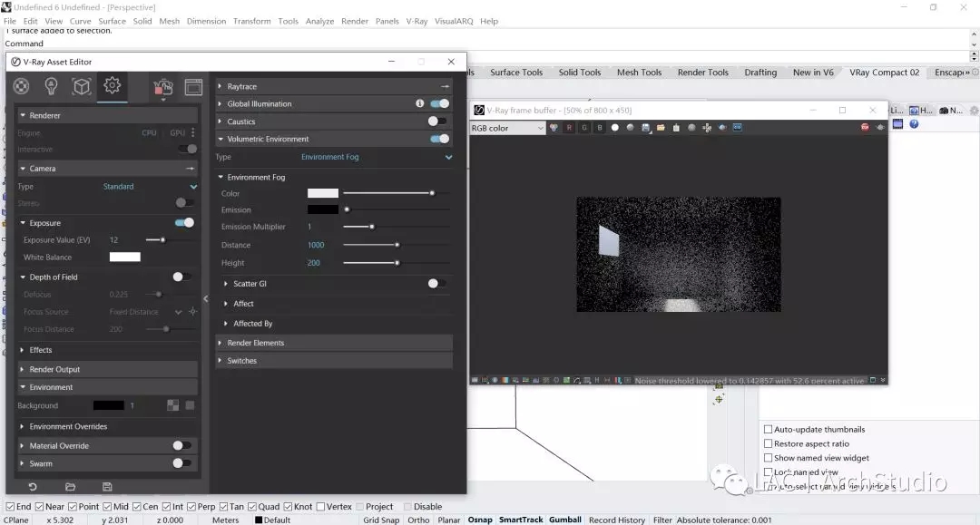Enable the Material Override toggle
The width and height of the screenshot is (980, 525).
point(181,445)
